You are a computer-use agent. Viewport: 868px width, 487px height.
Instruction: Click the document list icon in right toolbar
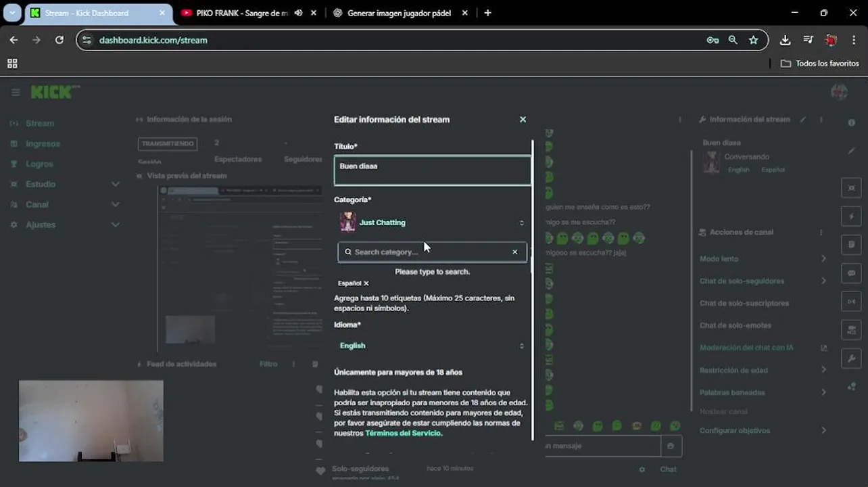point(851,244)
